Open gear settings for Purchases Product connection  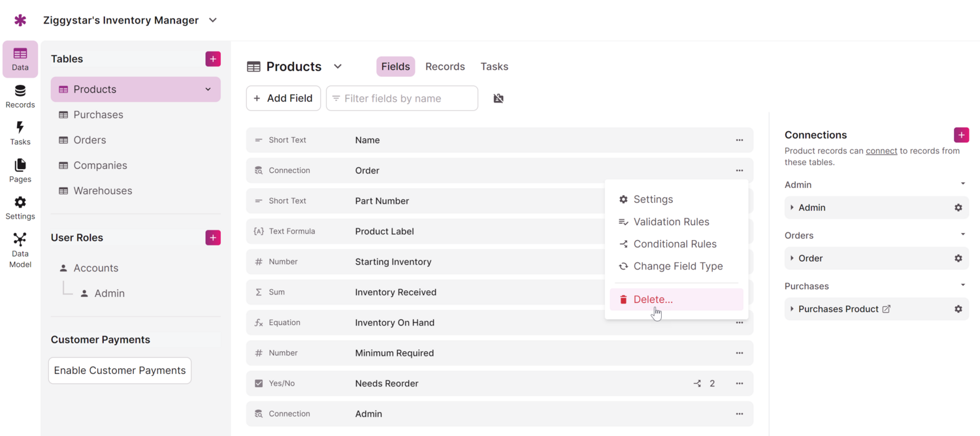958,309
